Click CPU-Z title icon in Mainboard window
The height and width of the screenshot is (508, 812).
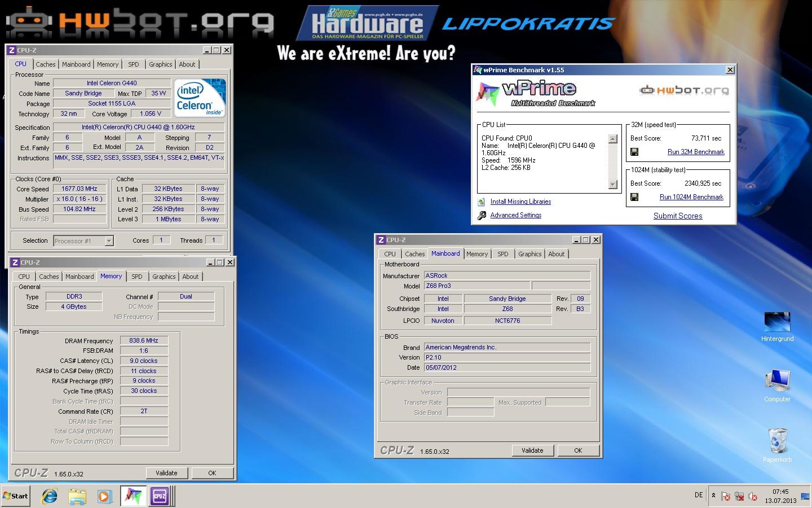[x=381, y=240]
